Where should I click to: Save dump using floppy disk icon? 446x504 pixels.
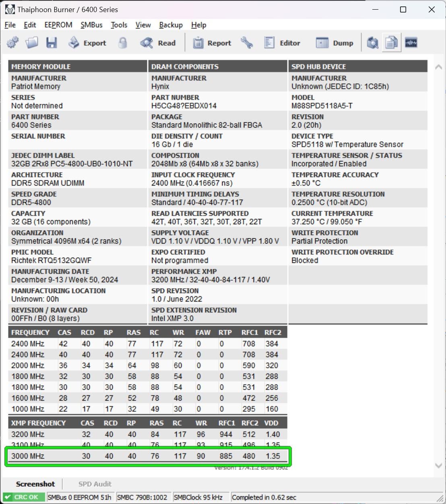click(x=52, y=43)
